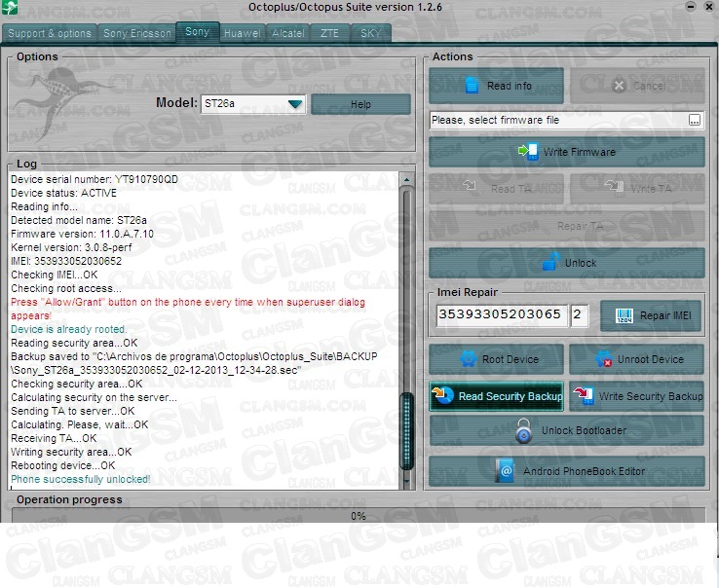719x588 pixels.
Task: Click the Write Firmware button label
Action: (x=580, y=152)
